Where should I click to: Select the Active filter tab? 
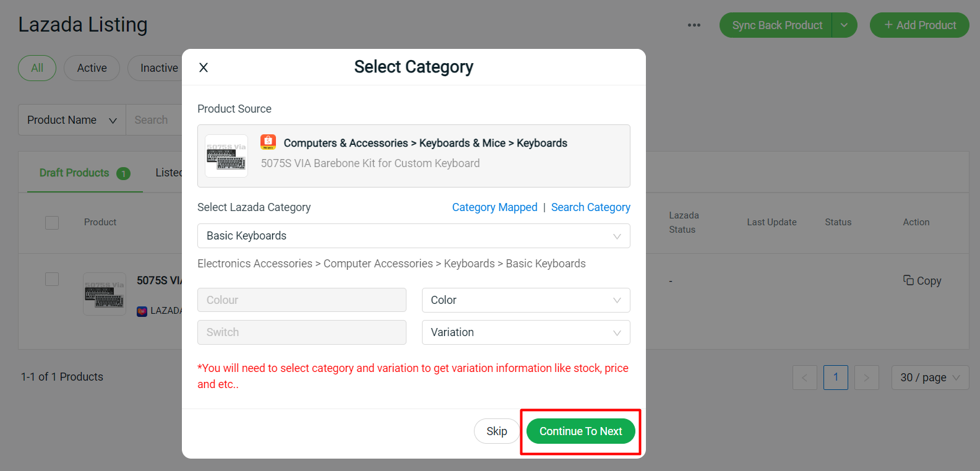92,68
